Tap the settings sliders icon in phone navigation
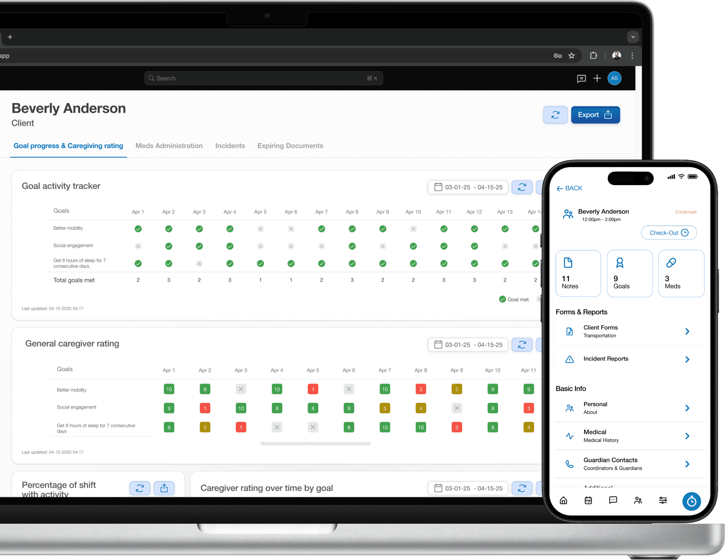The image size is (728, 560). [x=663, y=500]
